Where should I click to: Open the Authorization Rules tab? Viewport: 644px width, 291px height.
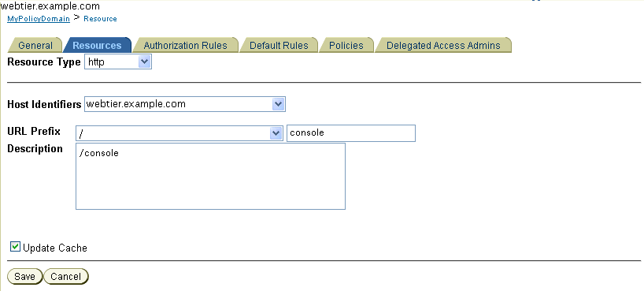coord(185,45)
